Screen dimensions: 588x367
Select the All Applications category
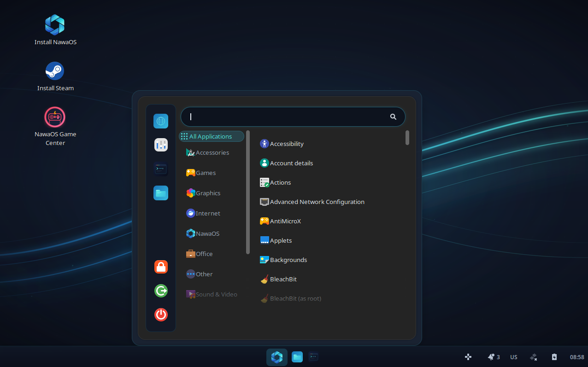[x=212, y=136]
